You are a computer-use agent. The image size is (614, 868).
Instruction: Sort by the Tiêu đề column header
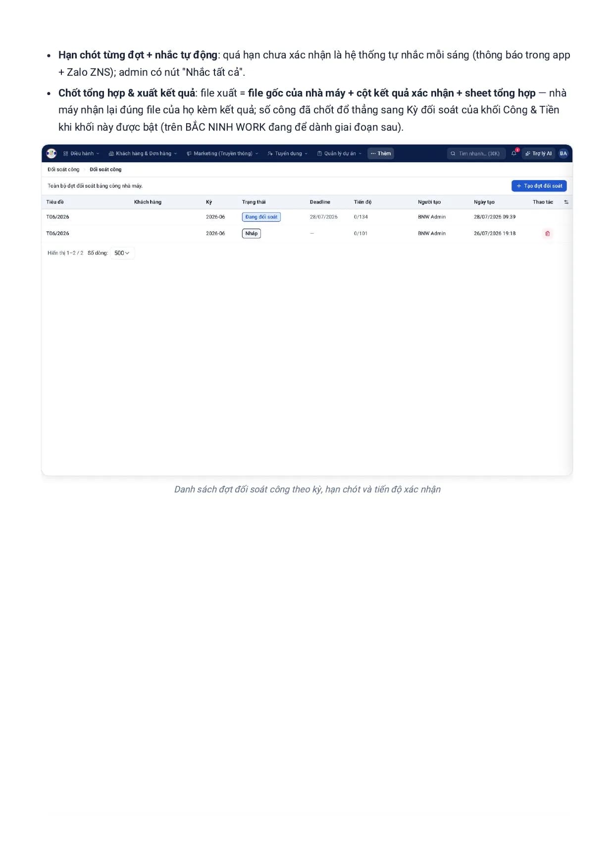point(55,202)
